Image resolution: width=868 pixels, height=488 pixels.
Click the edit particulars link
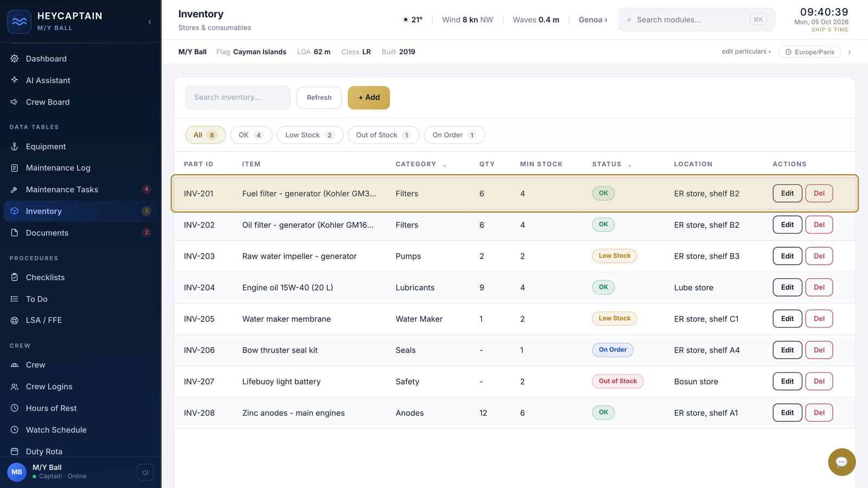click(x=746, y=52)
